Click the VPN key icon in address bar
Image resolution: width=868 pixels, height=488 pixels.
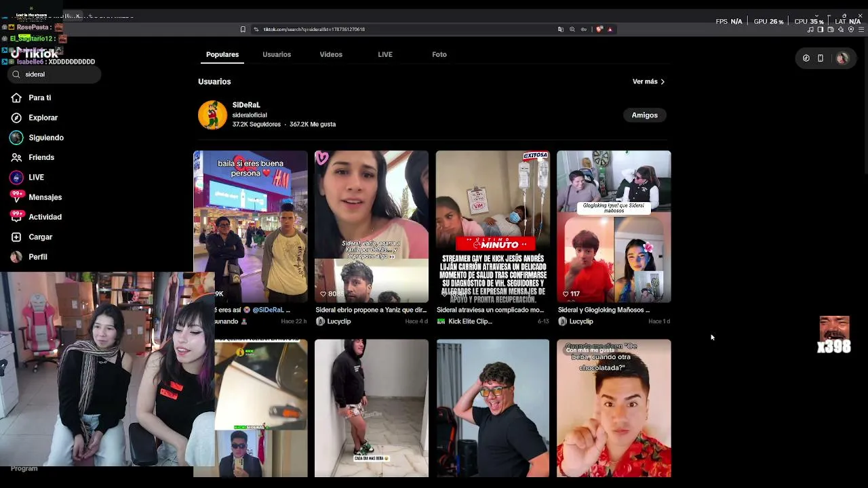pos(583,29)
